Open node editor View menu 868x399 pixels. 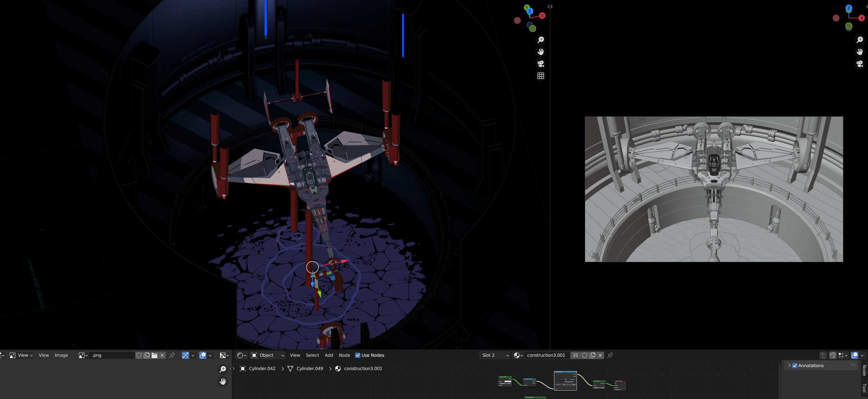295,355
